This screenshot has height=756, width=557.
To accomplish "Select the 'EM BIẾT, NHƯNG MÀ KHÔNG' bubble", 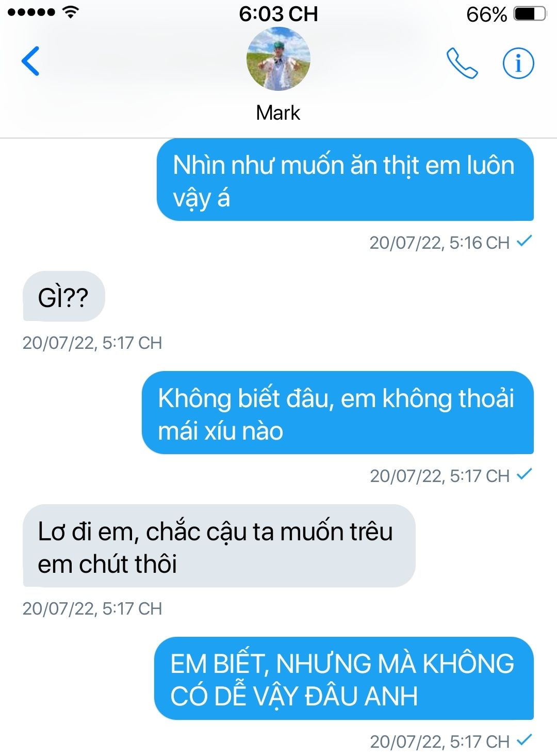I will click(x=344, y=679).
